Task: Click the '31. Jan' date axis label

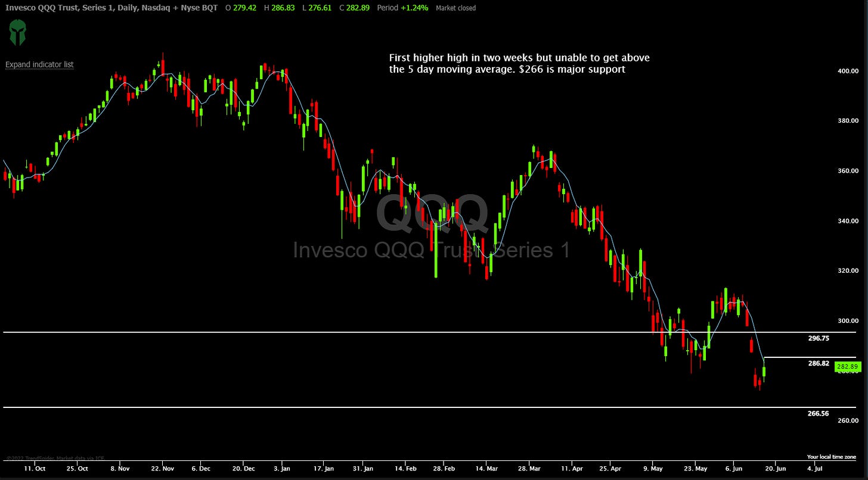Action: [364, 469]
